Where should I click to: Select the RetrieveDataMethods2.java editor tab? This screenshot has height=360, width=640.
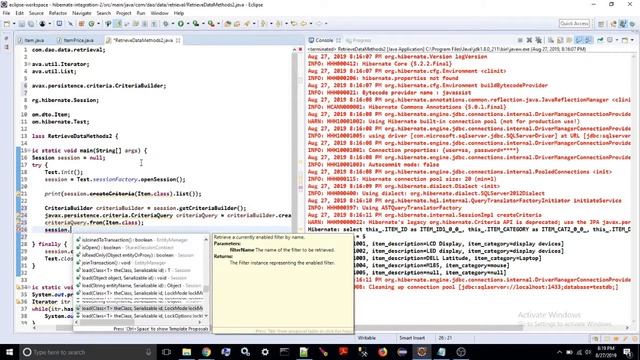[x=143, y=40]
